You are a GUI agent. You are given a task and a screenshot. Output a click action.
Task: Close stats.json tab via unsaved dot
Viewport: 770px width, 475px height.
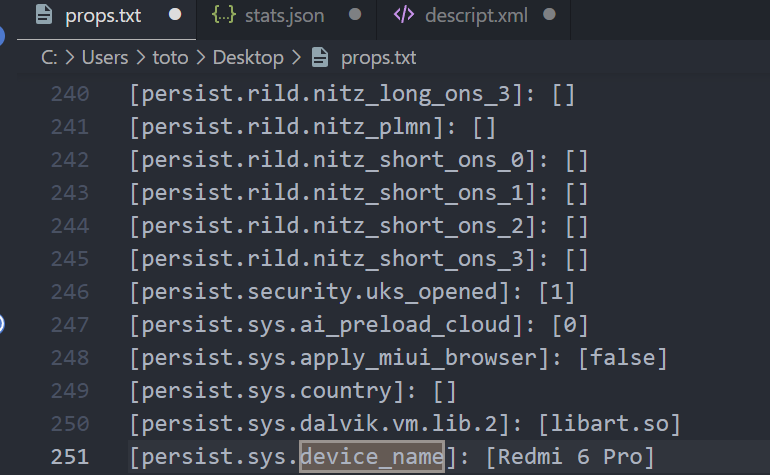(355, 15)
